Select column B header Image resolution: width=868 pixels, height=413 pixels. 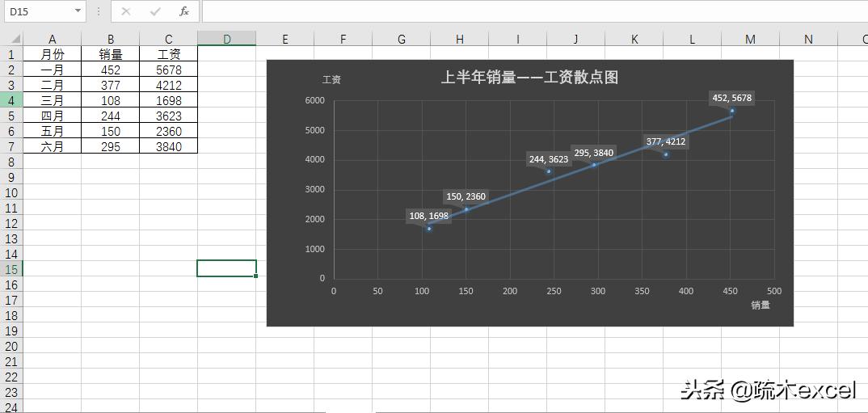point(111,39)
